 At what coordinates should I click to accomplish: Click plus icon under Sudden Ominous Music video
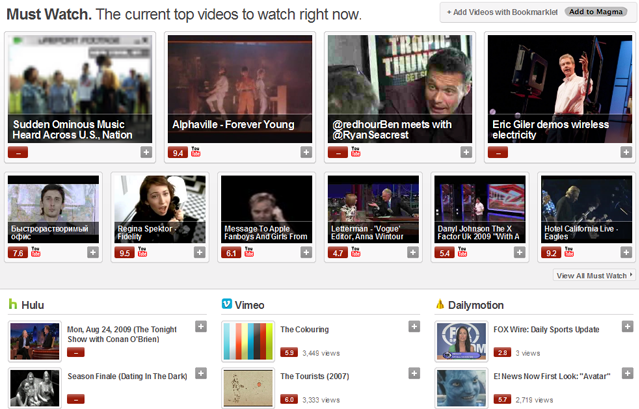pyautogui.click(x=146, y=152)
